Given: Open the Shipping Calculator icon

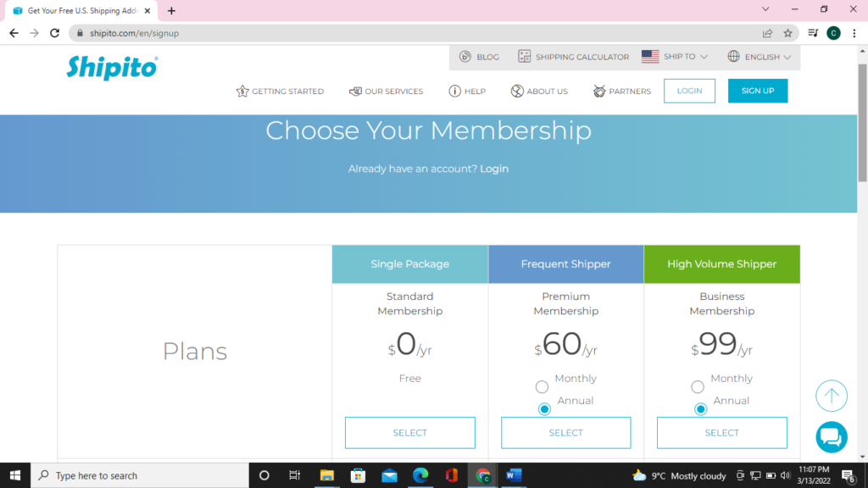Looking at the screenshot, I should 524,57.
